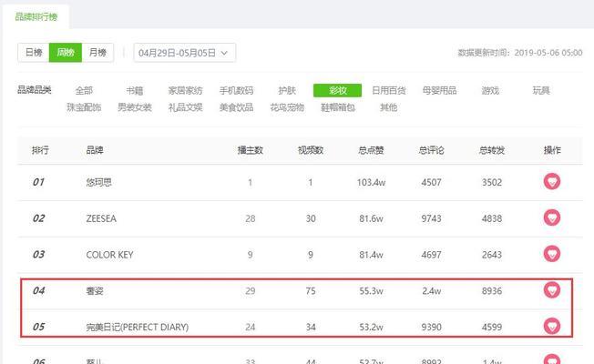This screenshot has height=364, width=594.
Task: Favorite ZEESEA using its heart icon
Action: click(x=552, y=217)
